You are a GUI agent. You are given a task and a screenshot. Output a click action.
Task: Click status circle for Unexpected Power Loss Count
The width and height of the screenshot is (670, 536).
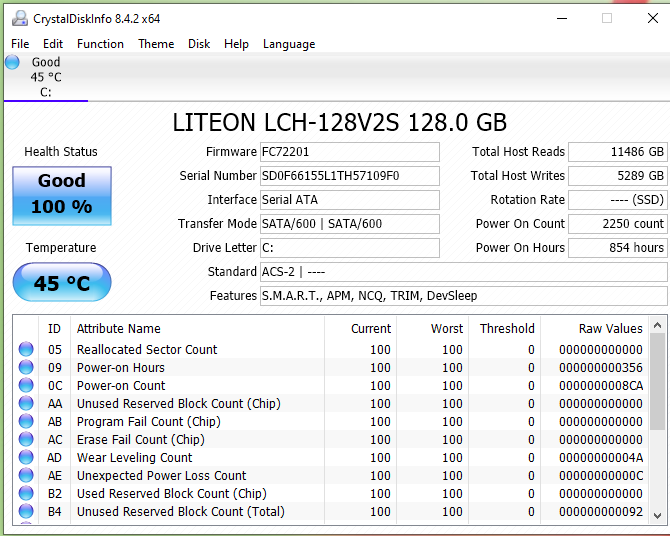coord(26,475)
